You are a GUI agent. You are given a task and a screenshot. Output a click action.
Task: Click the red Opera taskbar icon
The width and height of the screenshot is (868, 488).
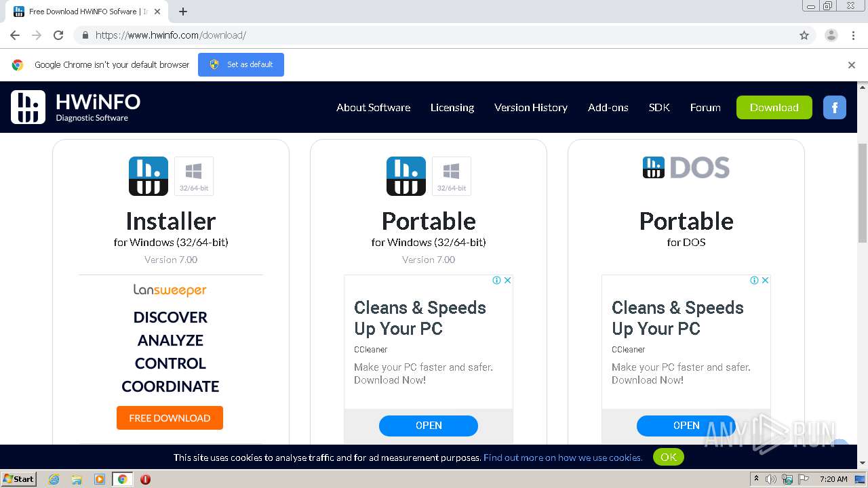[x=145, y=479]
